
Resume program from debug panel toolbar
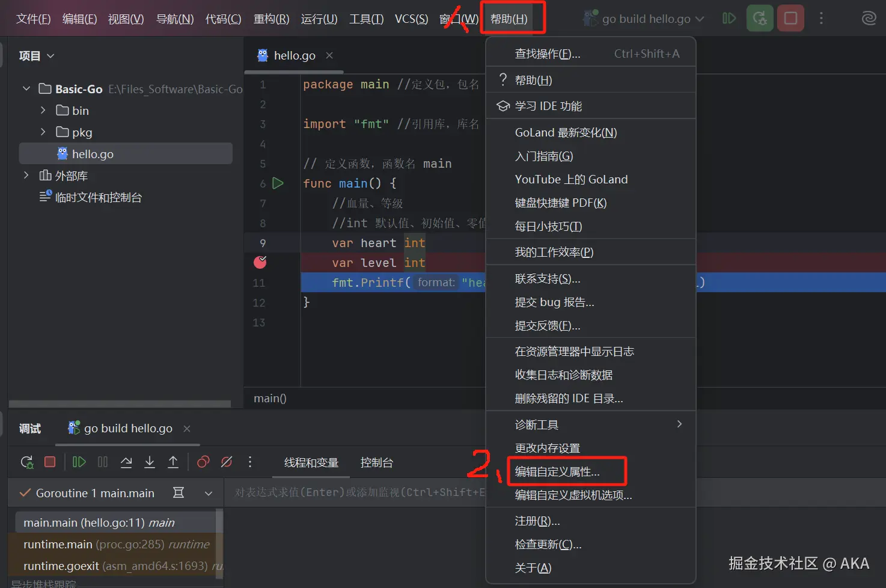click(x=79, y=462)
